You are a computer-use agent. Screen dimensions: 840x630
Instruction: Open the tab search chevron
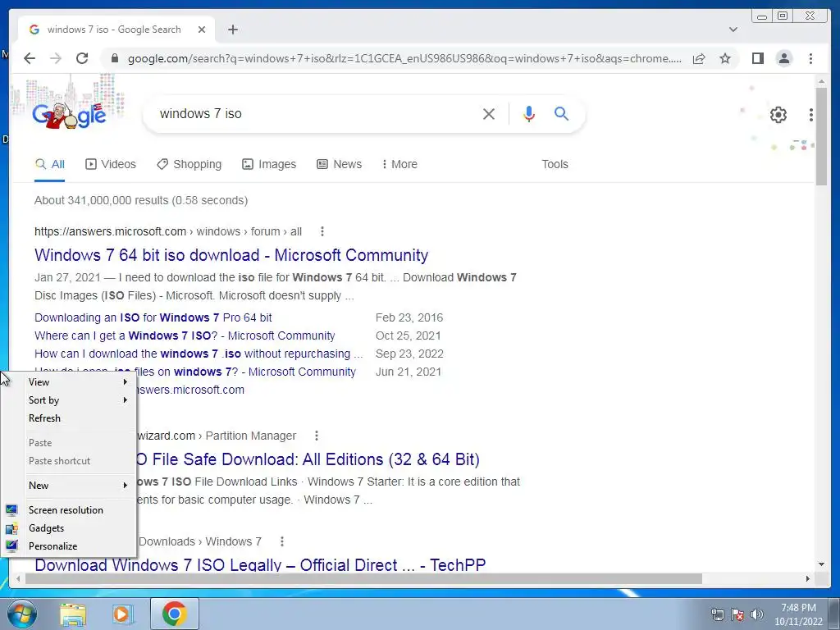[x=733, y=30]
